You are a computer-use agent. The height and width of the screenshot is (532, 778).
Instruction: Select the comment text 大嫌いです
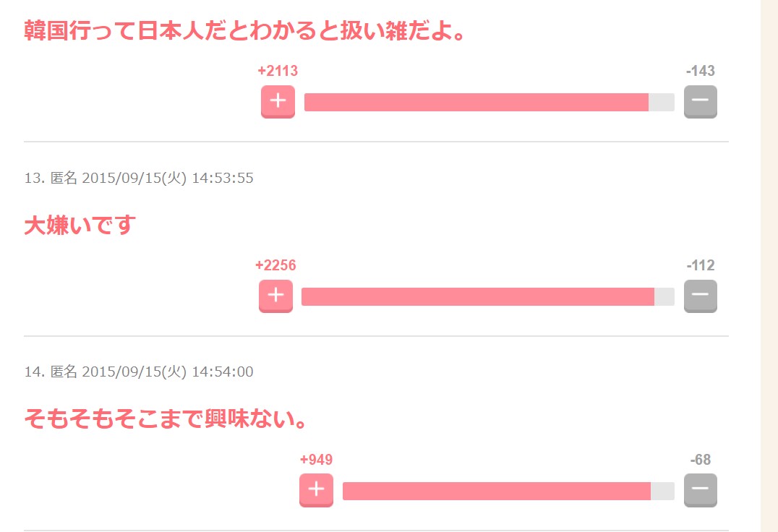[x=80, y=226]
